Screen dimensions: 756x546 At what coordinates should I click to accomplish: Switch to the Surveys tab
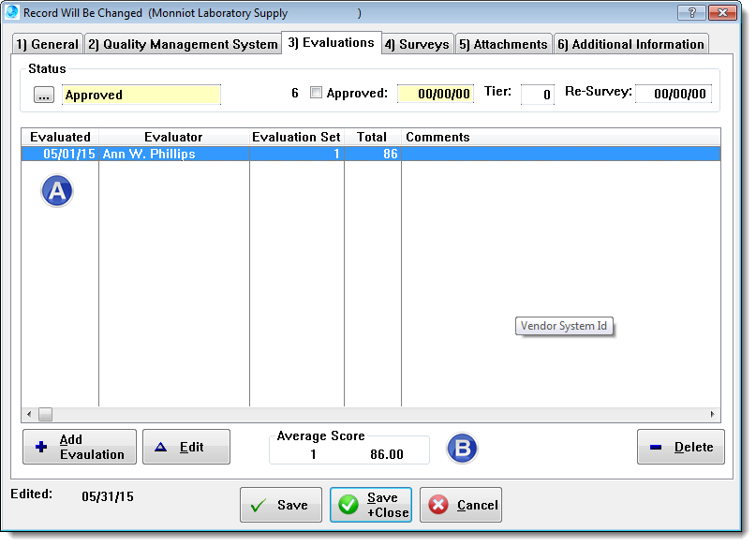[x=417, y=44]
